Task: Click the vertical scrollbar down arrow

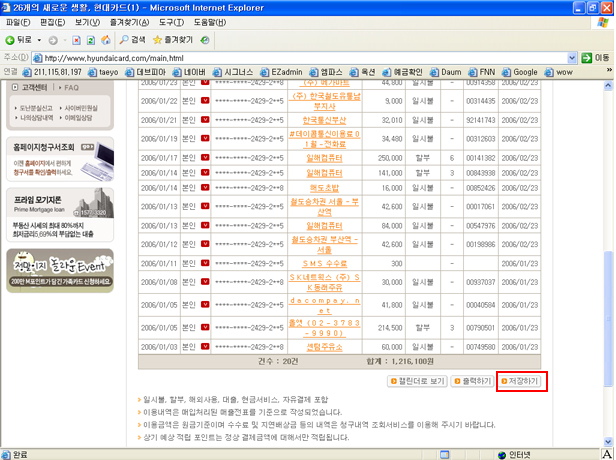Action: pos(606,436)
